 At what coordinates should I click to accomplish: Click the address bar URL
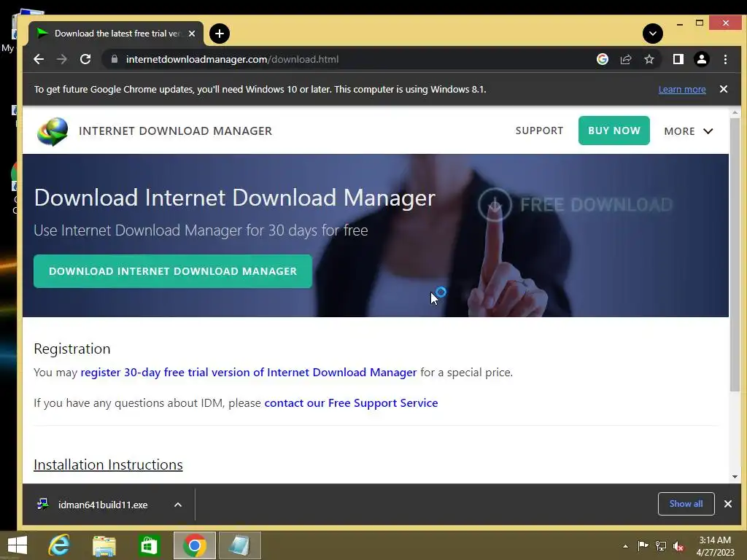point(232,59)
